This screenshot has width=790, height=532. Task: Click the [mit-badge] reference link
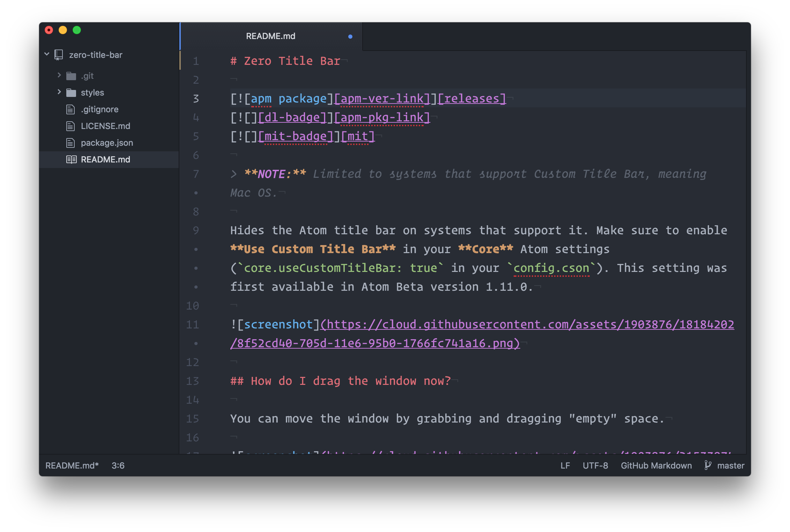click(x=296, y=136)
